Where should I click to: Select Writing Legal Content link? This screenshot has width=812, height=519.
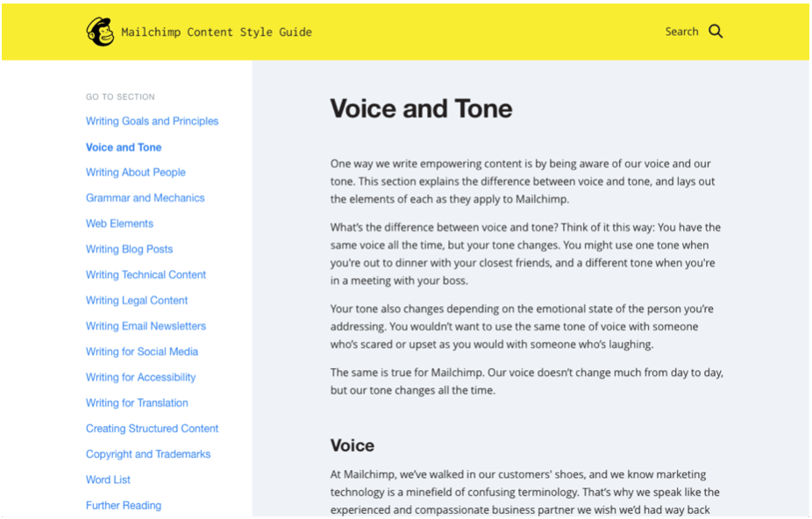(137, 301)
